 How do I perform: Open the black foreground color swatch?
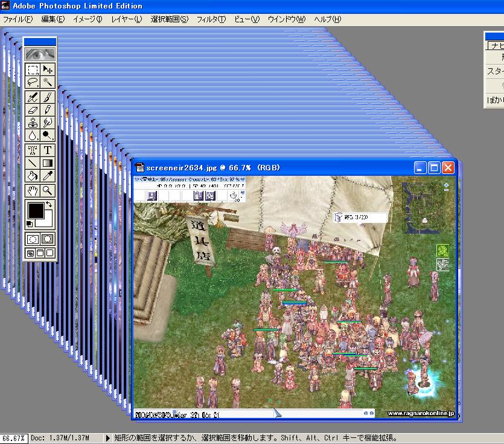click(x=36, y=211)
